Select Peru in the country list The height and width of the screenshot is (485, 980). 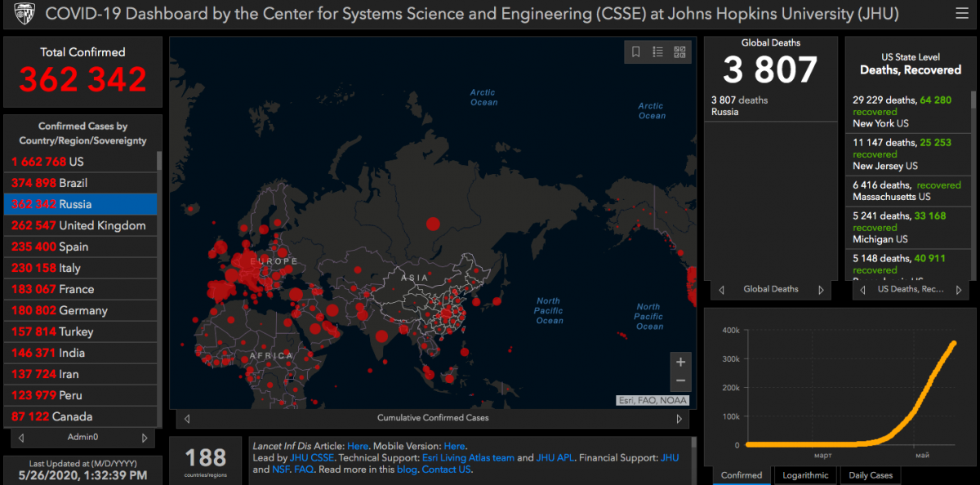80,395
